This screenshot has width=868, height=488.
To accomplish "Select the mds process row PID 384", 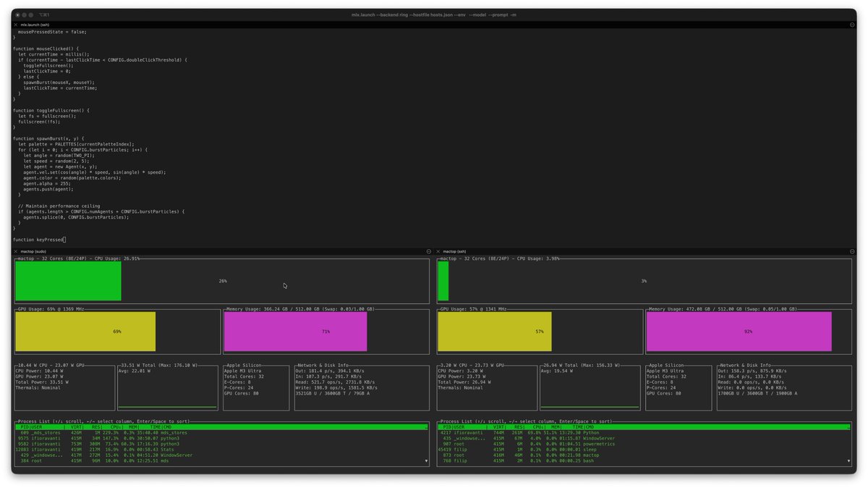I will tap(220, 461).
